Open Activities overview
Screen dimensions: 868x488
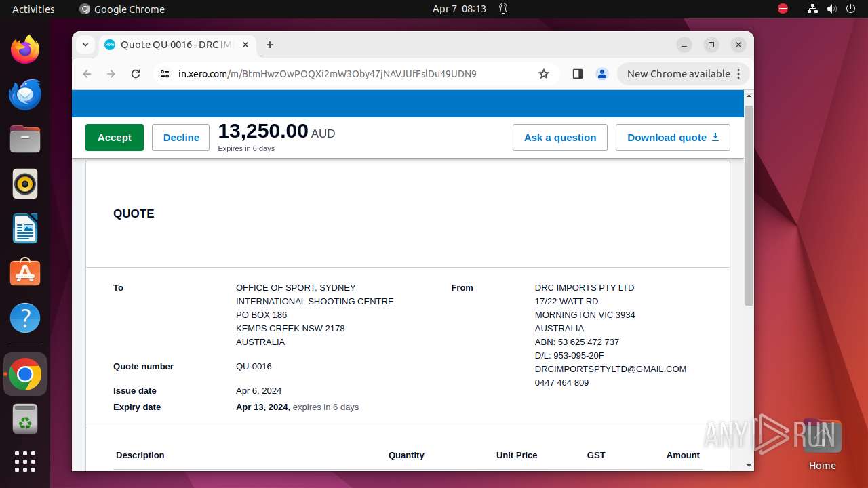(x=33, y=9)
